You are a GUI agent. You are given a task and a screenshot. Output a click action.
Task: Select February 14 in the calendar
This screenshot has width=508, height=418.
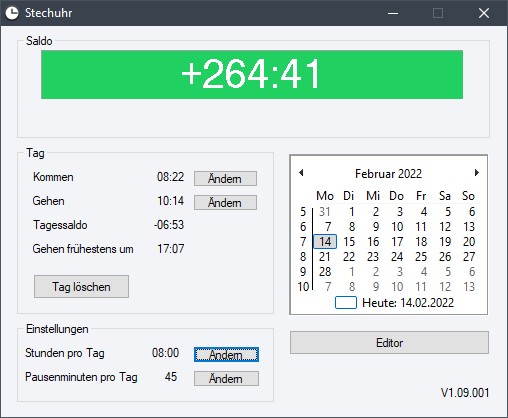325,242
